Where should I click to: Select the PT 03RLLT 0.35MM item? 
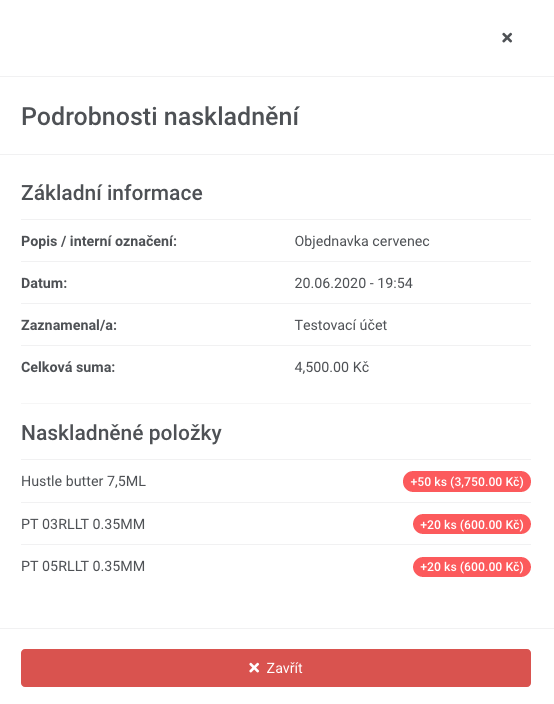(83, 524)
